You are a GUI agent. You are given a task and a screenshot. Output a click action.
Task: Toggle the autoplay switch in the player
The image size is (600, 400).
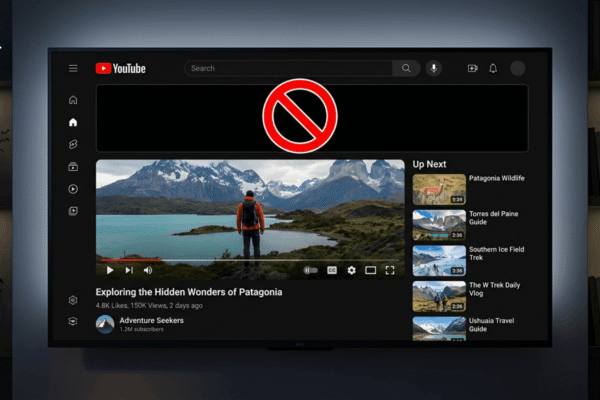(310, 270)
